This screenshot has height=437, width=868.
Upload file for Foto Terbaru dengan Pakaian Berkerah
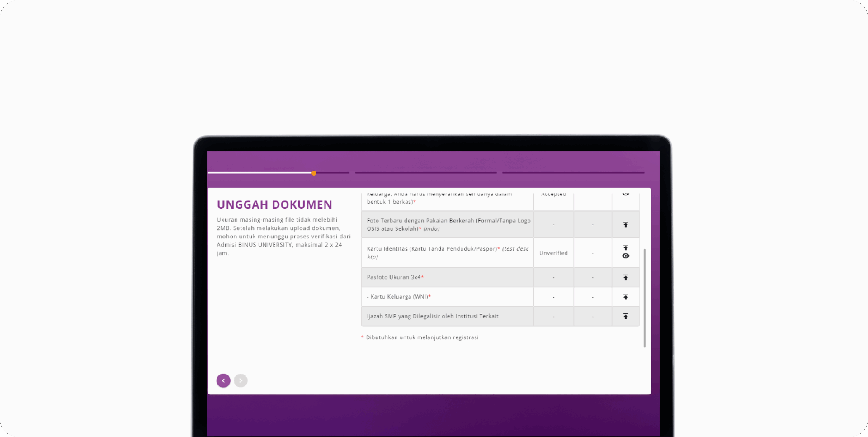point(626,224)
